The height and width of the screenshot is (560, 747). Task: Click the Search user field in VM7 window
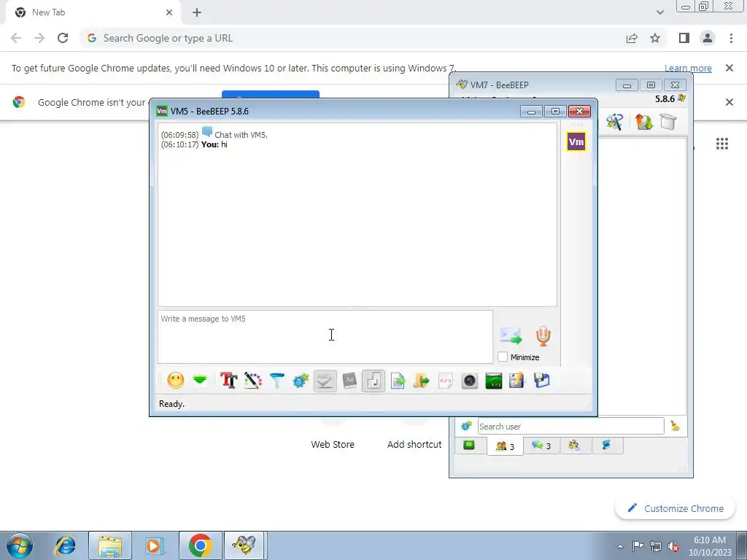pos(570,426)
